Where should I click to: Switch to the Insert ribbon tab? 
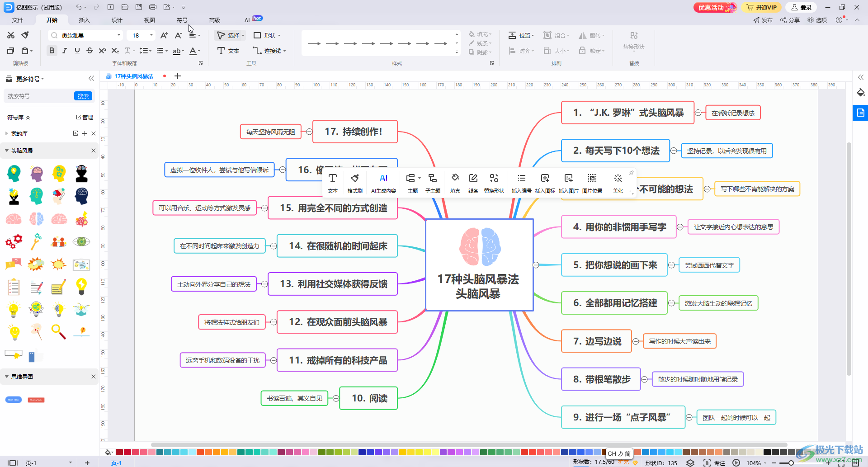coord(85,20)
